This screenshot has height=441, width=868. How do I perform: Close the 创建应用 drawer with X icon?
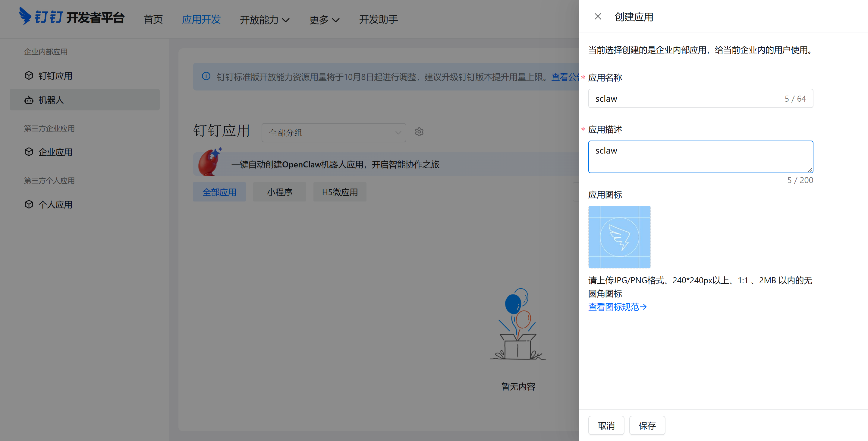[x=597, y=17]
